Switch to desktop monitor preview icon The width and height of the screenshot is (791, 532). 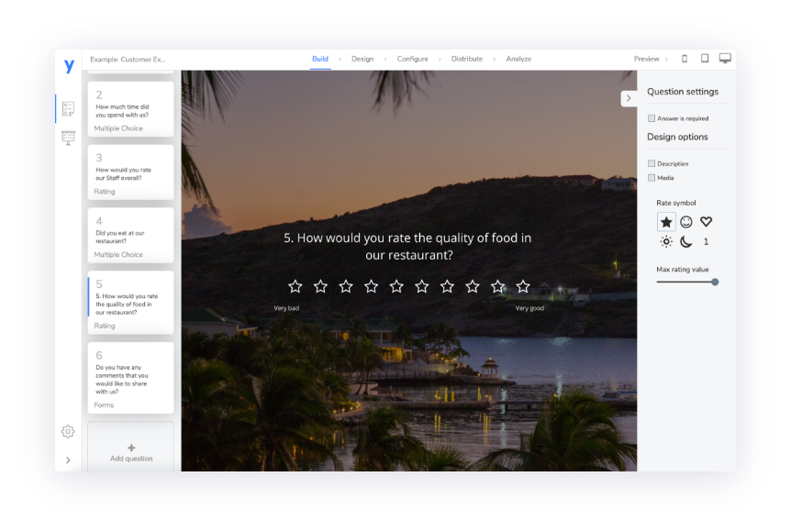[x=725, y=59]
